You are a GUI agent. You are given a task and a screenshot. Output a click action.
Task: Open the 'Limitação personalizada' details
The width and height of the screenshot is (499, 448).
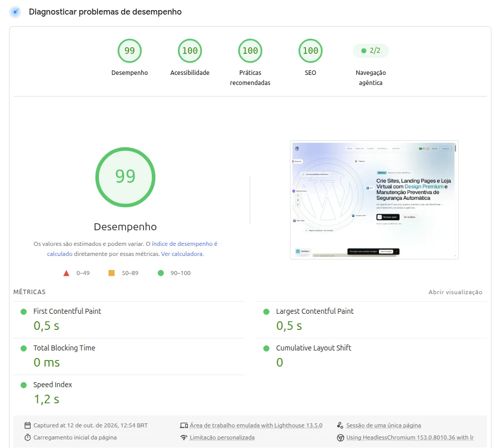pyautogui.click(x=222, y=437)
